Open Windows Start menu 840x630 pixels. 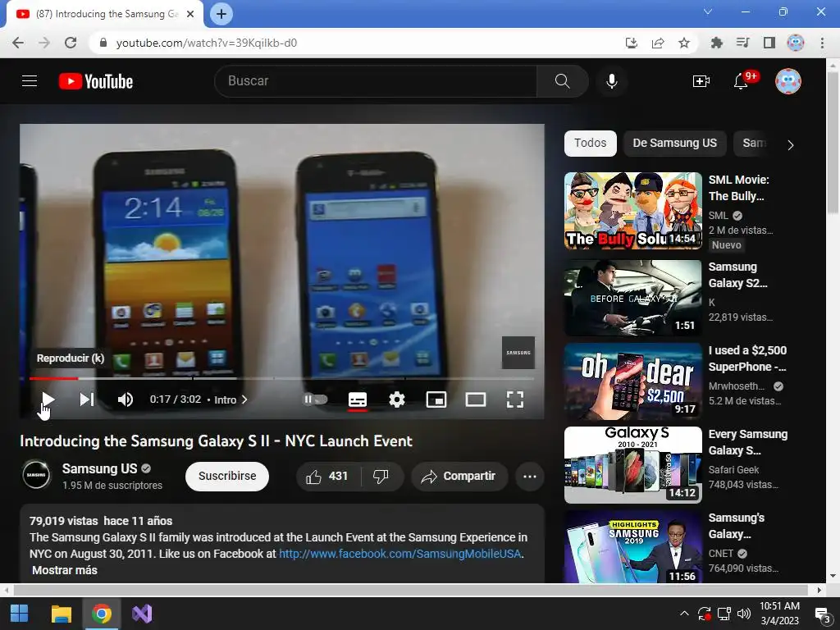pyautogui.click(x=20, y=614)
